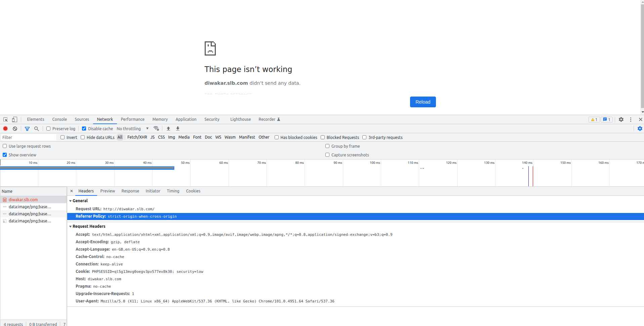Image resolution: width=644 pixels, height=326 pixels.
Task: Open network search magnifier
Action: pyautogui.click(x=37, y=129)
